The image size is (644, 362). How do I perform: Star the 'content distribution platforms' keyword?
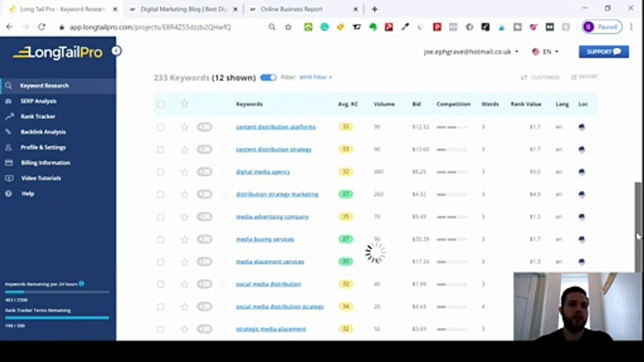[185, 127]
